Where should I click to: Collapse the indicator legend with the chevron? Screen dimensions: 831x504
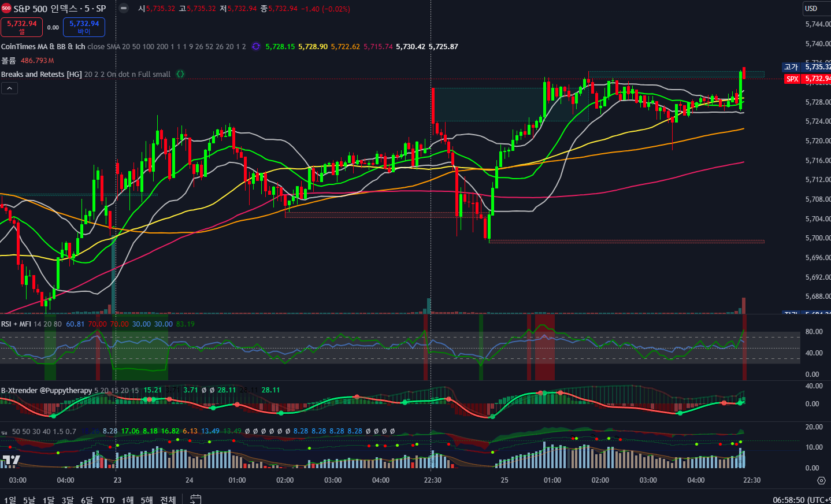pyautogui.click(x=9, y=88)
